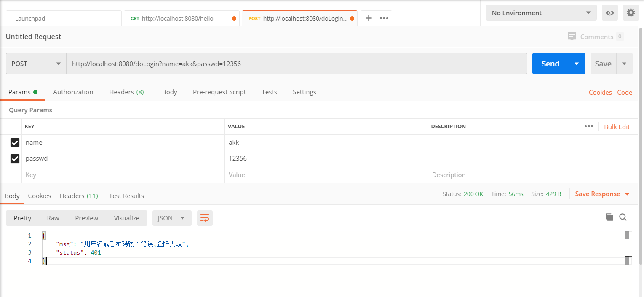Select the Preview view button

click(x=87, y=218)
